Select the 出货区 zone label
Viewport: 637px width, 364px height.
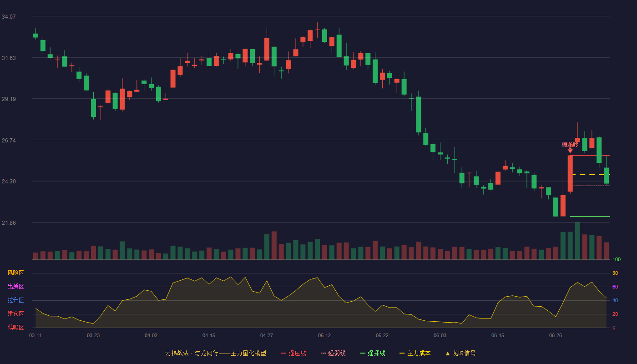coord(15,287)
